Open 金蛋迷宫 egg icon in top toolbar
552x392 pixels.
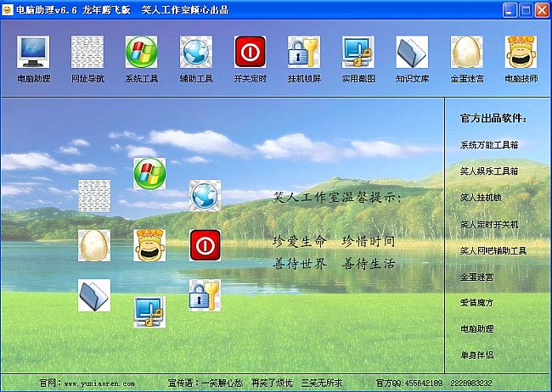466,52
